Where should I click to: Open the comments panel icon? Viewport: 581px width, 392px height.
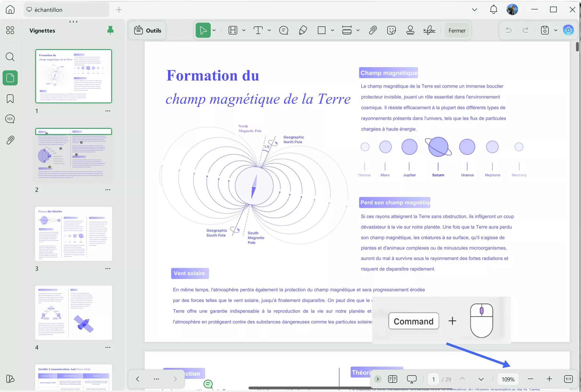(10, 119)
